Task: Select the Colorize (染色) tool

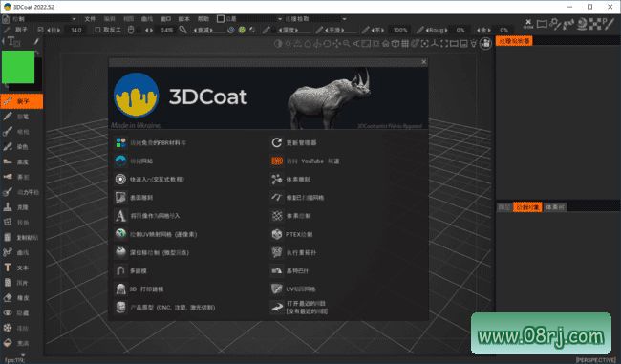Action: coord(21,146)
